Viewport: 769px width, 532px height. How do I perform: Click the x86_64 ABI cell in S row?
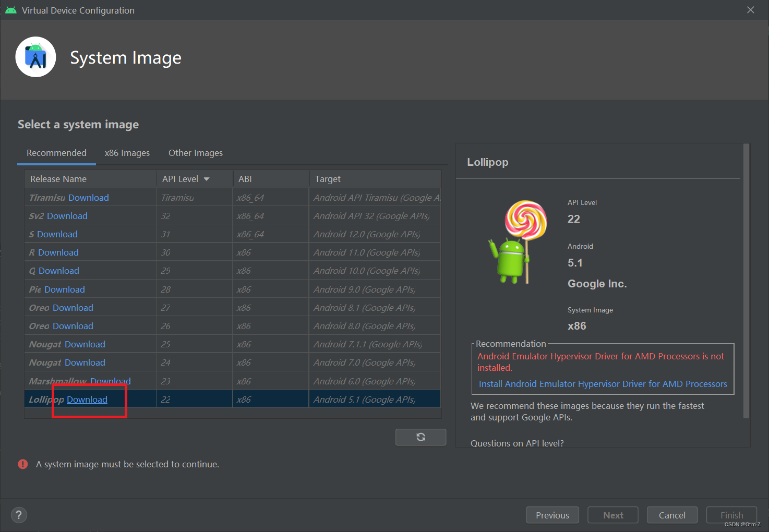pos(271,234)
